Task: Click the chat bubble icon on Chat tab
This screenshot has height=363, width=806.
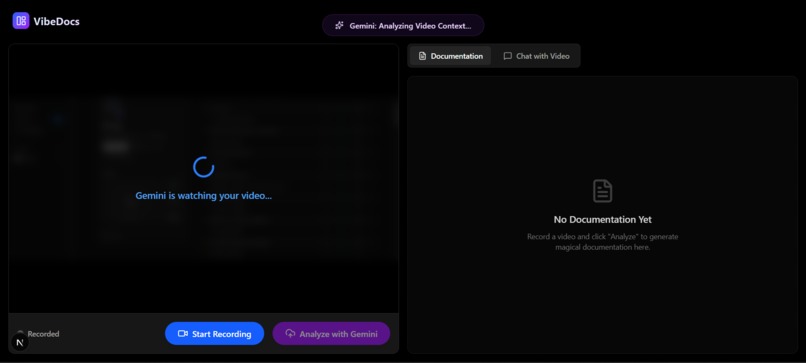Action: pyautogui.click(x=507, y=56)
